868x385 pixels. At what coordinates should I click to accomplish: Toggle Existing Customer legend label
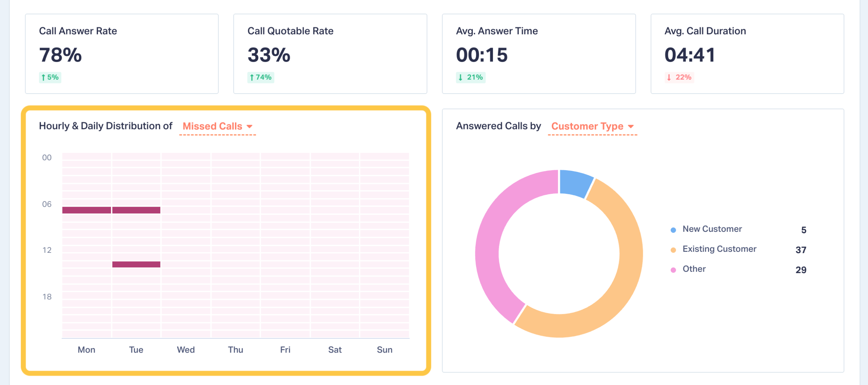pos(719,249)
